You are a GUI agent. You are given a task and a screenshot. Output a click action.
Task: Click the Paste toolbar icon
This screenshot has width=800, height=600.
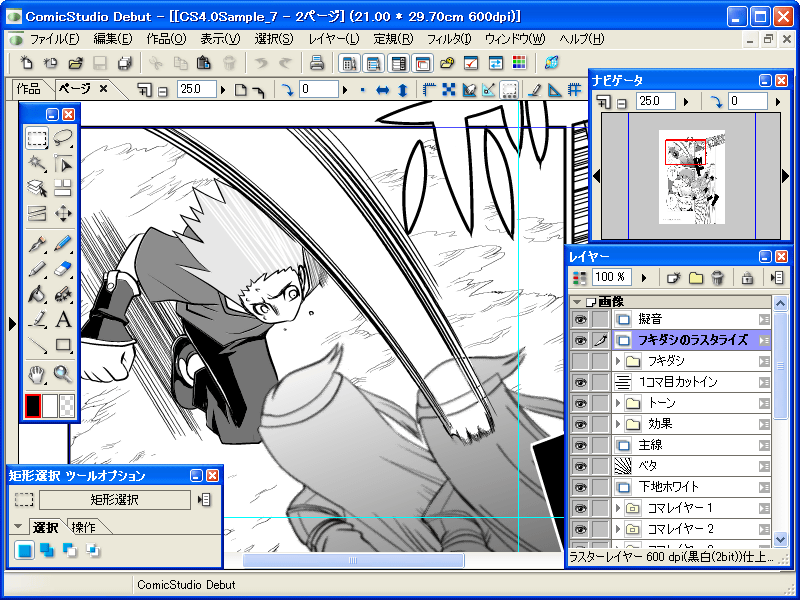pos(204,63)
